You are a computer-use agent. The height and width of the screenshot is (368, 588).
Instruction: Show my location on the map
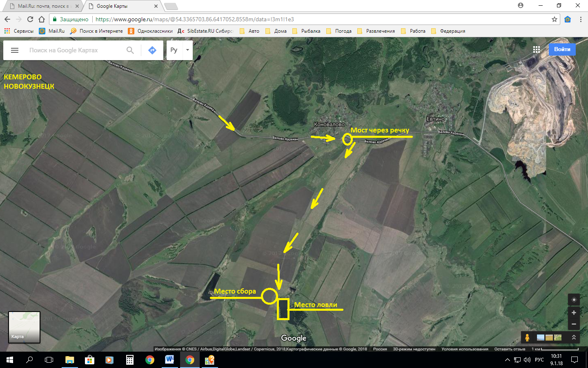click(x=574, y=300)
